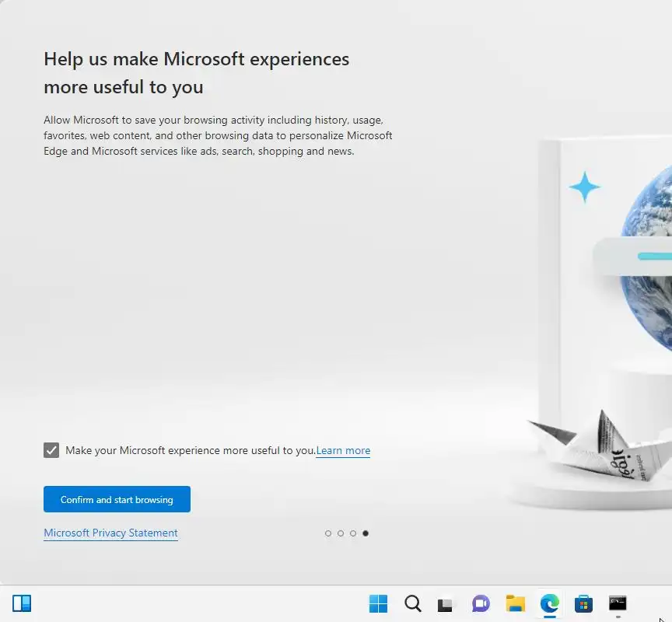Open the Widgets panel in taskbar
Viewport: 672px width, 622px height.
coord(22,603)
